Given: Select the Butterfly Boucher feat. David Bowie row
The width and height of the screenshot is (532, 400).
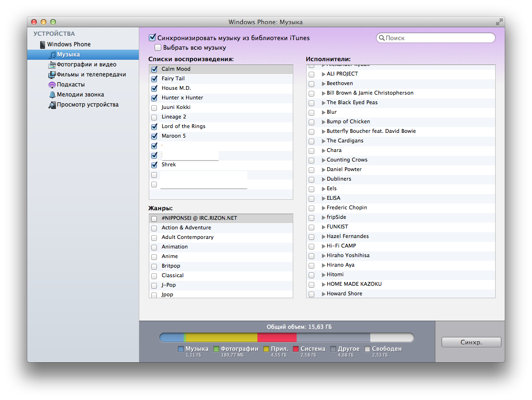Looking at the screenshot, I should [x=401, y=131].
